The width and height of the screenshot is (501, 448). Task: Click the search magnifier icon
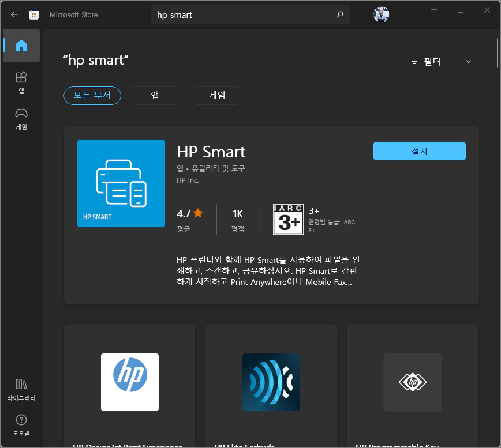[340, 14]
